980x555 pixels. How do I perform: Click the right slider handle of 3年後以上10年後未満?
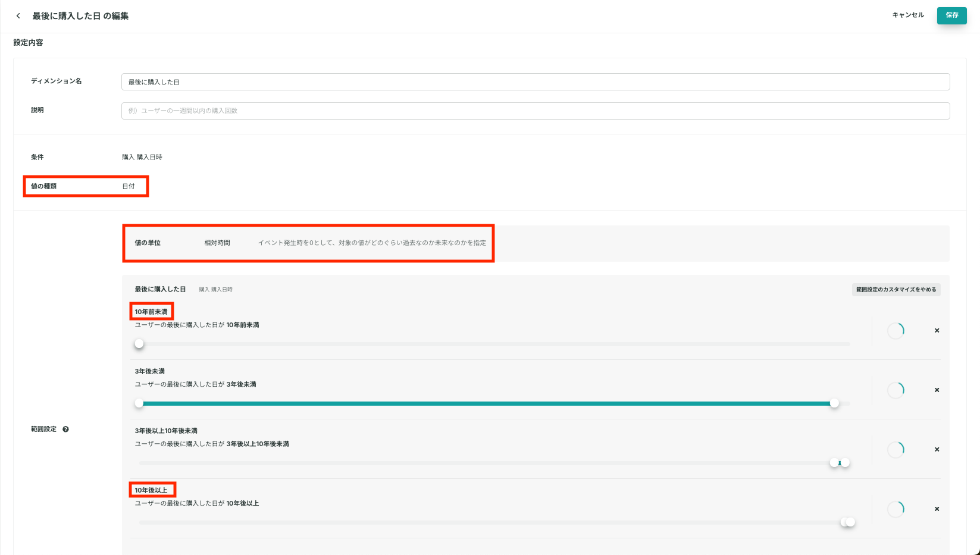[846, 463]
